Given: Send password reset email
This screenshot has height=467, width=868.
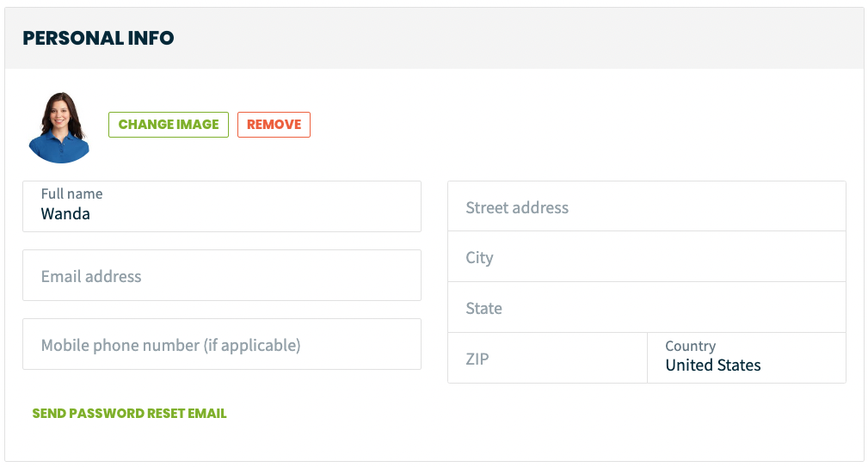Looking at the screenshot, I should 130,414.
